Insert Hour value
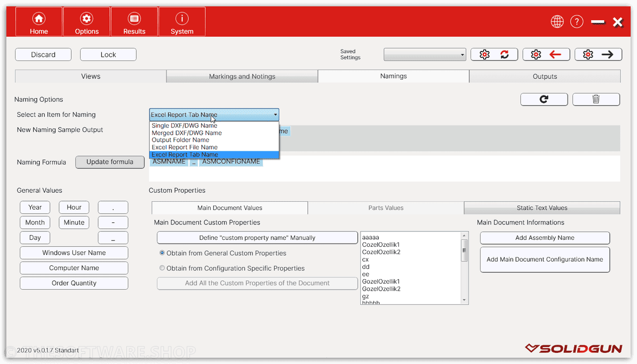This screenshot has height=364, width=637. 74,207
